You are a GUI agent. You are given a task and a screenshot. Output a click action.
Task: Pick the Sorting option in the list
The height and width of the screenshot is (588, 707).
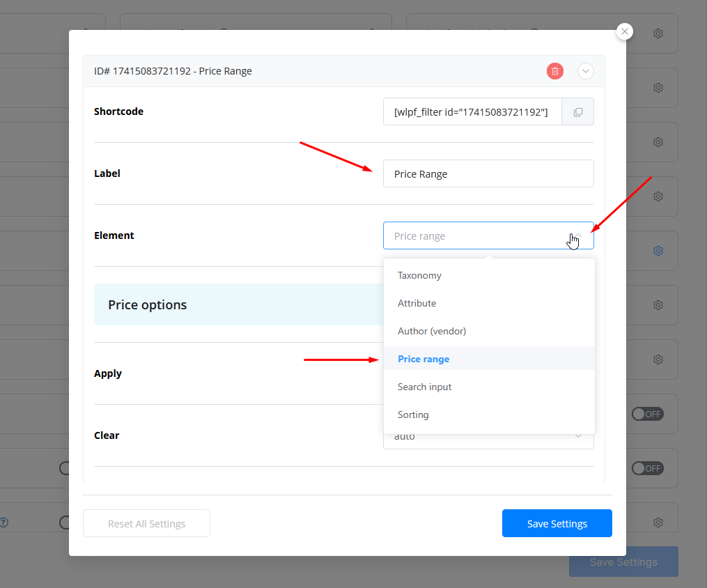[413, 415]
